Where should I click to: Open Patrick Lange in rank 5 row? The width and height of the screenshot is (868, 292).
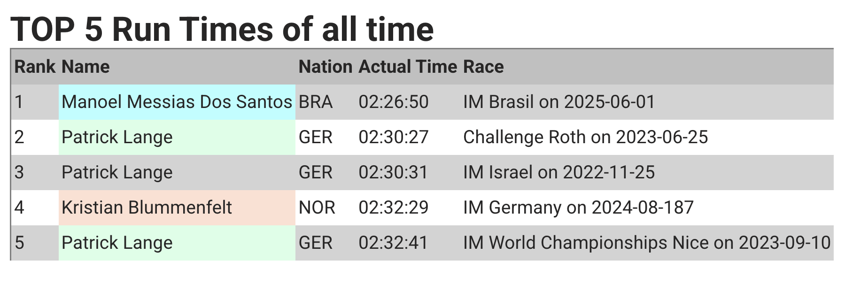pyautogui.click(x=117, y=243)
